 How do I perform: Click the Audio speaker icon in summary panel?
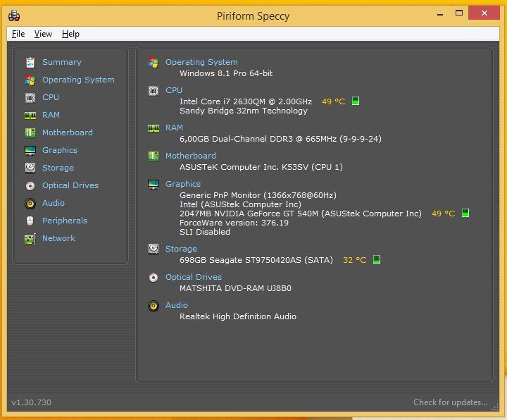click(x=154, y=306)
